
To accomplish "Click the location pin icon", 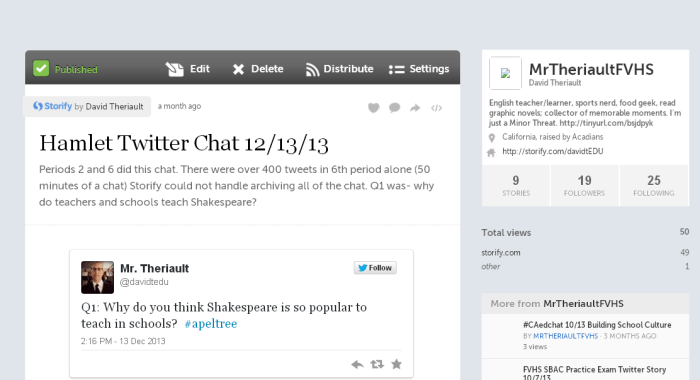I will click(492, 138).
